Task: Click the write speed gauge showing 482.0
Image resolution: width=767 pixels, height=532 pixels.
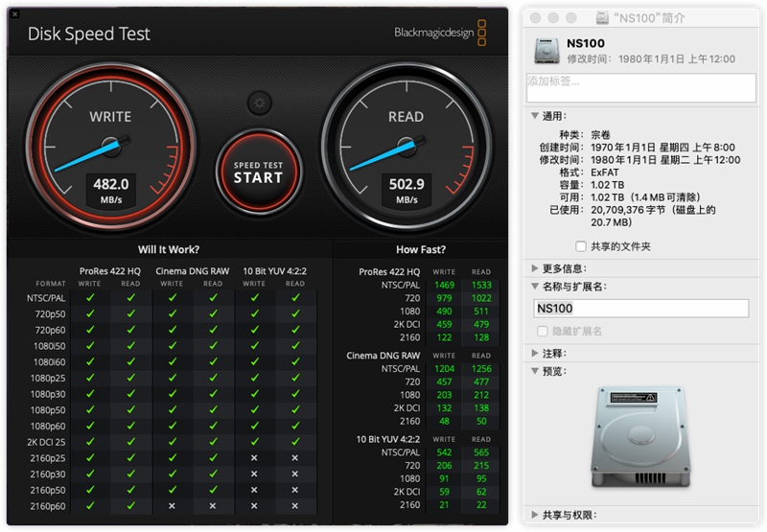Action: [x=111, y=147]
